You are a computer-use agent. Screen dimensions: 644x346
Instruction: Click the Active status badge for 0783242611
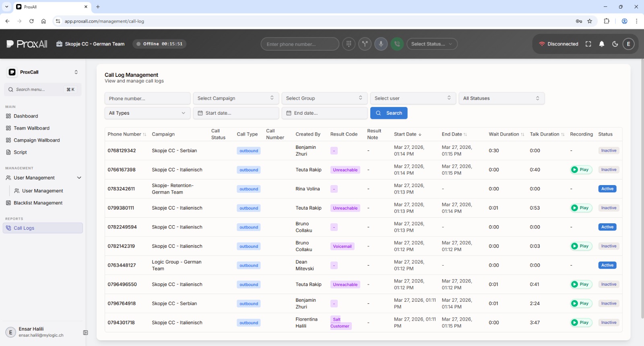click(607, 189)
